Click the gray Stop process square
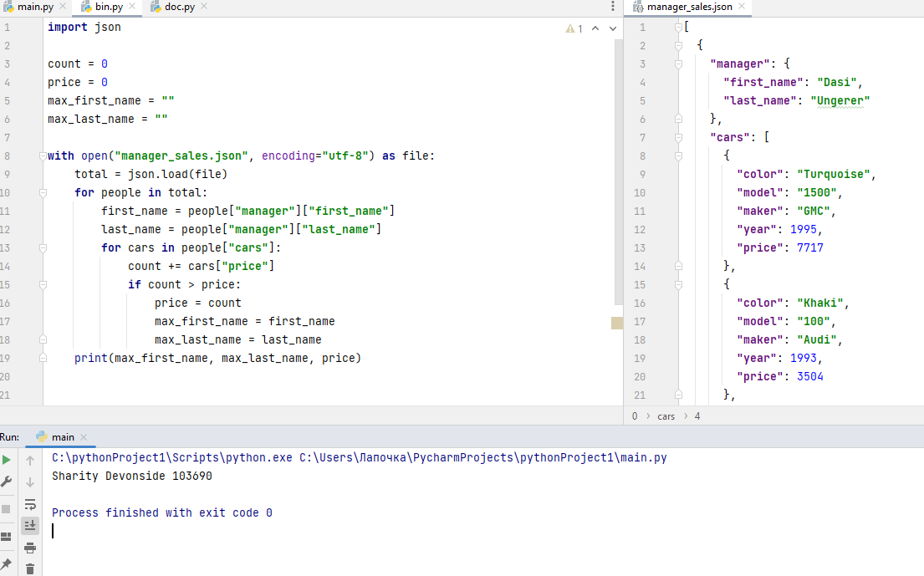This screenshot has width=924, height=576. click(x=6, y=509)
